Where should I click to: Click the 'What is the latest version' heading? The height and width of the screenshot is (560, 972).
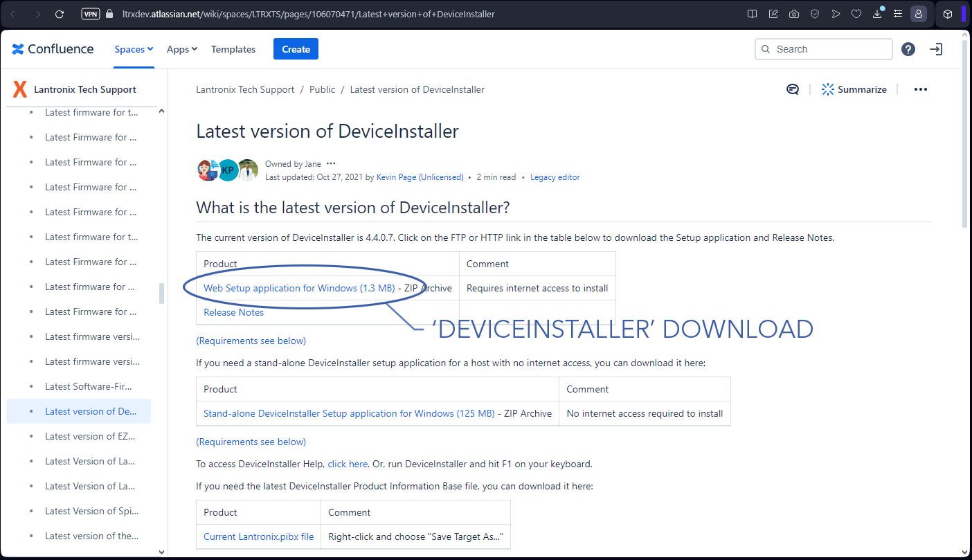pos(353,207)
